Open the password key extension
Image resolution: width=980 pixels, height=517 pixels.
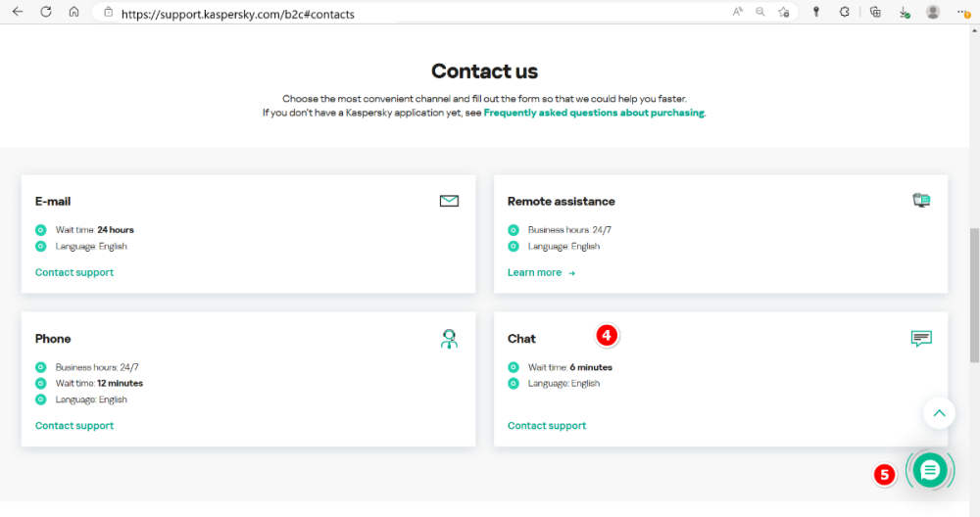pyautogui.click(x=815, y=12)
